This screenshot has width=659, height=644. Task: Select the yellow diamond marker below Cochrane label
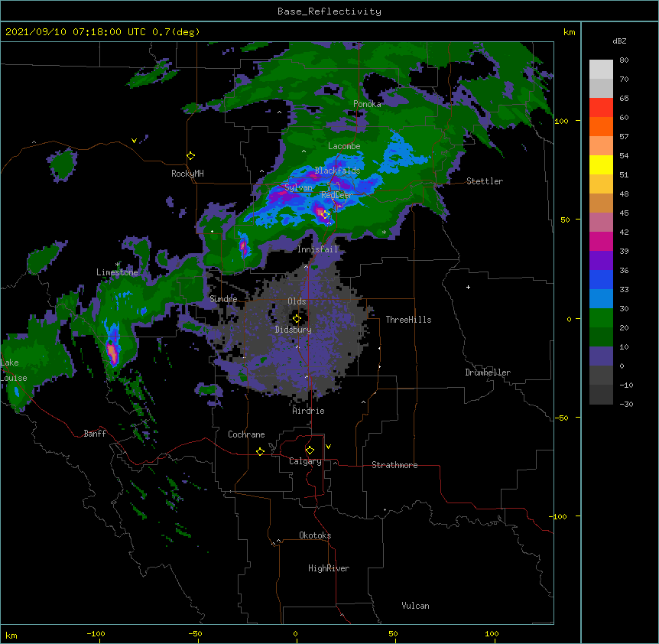260,451
